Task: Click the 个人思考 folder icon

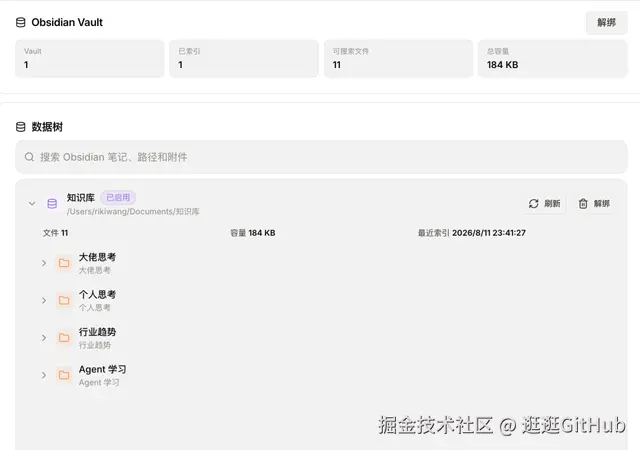Action: tap(64, 301)
